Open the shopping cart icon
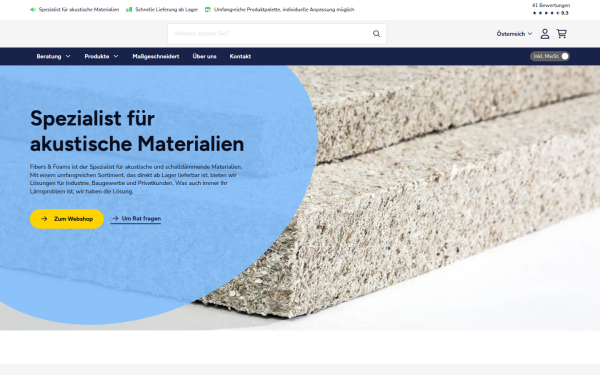600x375 pixels. (562, 34)
